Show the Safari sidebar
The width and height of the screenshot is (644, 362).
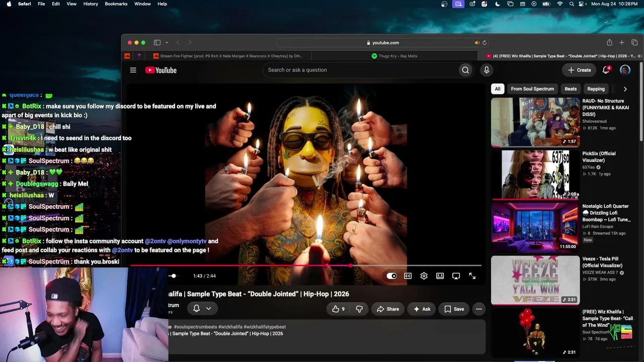(x=157, y=43)
